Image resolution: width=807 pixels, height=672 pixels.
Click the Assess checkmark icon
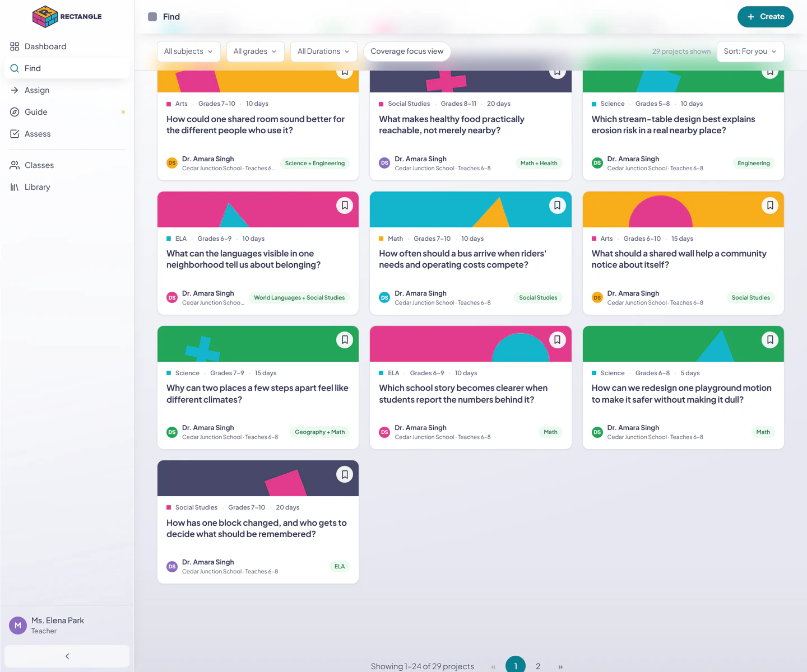(x=15, y=134)
